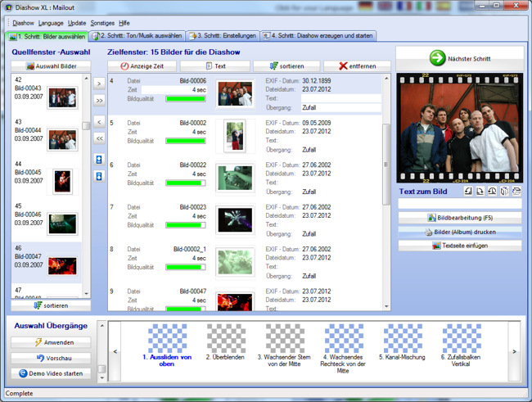Click Zielfenster vertical scrollbar thumb
The width and height of the screenshot is (532, 402).
click(386, 165)
